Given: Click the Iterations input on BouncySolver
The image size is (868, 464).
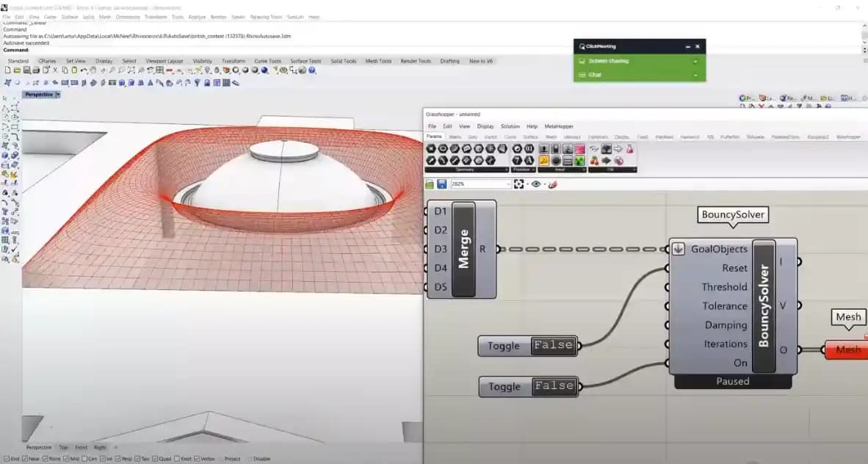Looking at the screenshot, I should (x=726, y=344).
